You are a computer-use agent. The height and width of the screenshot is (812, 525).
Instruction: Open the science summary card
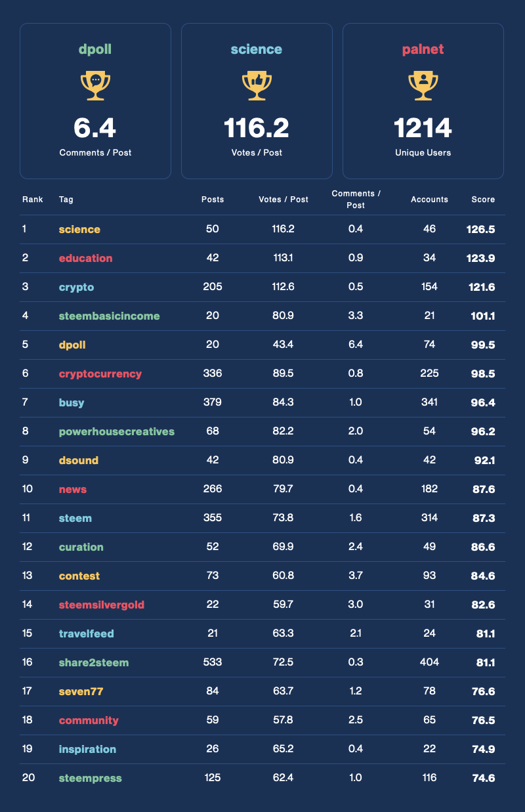point(257,100)
